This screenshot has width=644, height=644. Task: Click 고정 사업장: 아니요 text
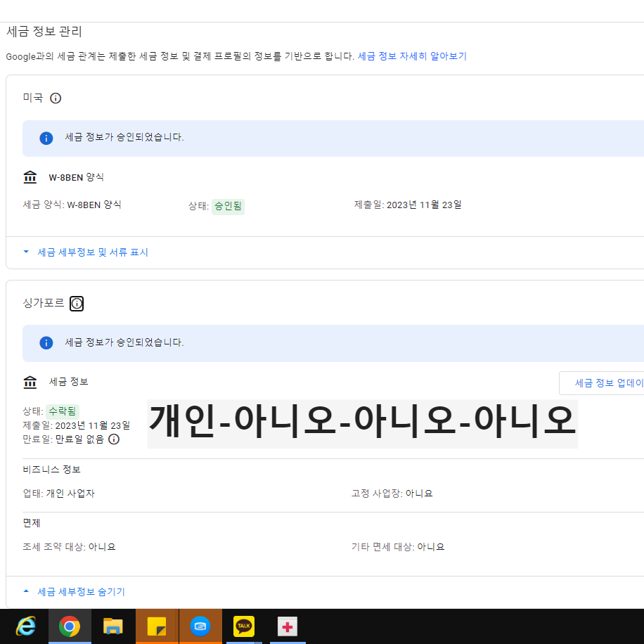pos(392,494)
